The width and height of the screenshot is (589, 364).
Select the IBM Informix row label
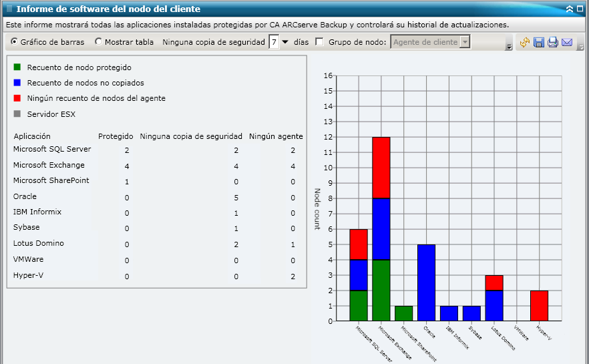37,212
